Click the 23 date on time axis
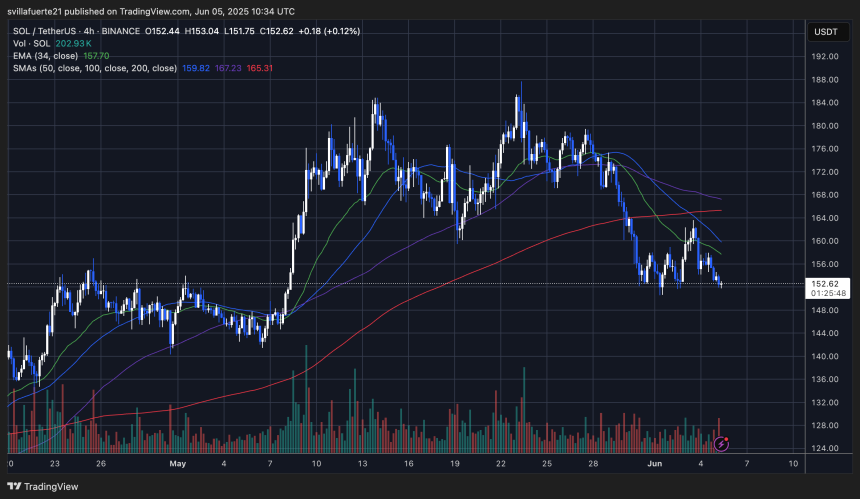Screen dimensions: 860x499 [x=54, y=463]
